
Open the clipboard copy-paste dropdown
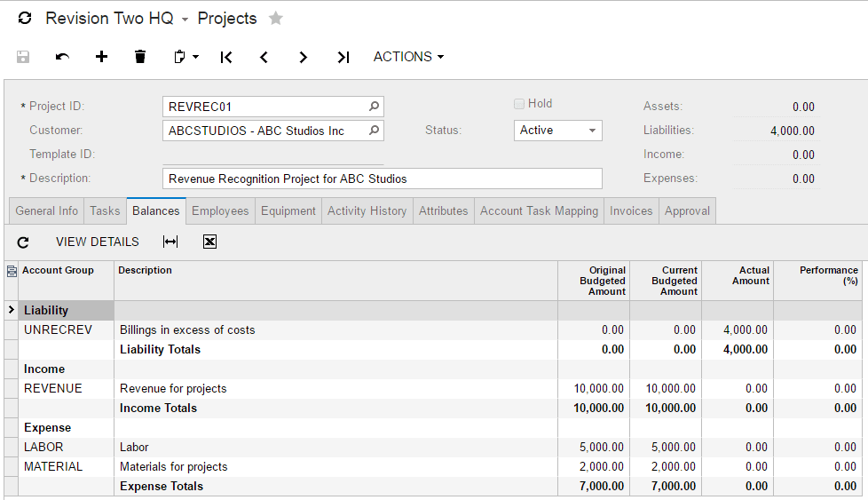186,57
